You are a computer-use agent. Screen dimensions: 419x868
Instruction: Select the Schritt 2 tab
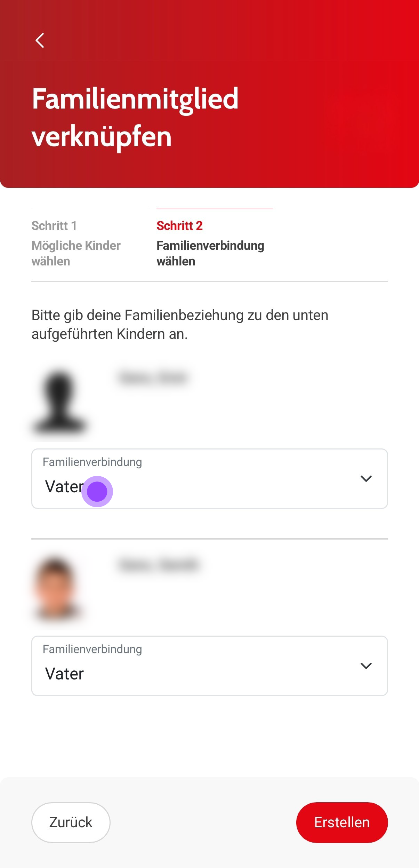tap(179, 226)
